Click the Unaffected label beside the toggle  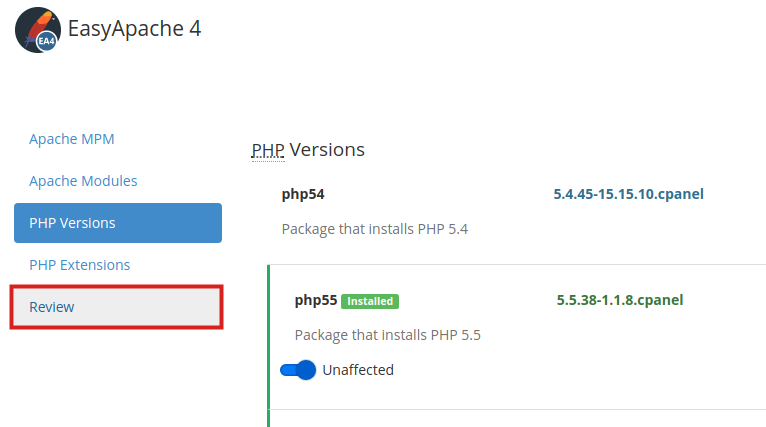358,370
